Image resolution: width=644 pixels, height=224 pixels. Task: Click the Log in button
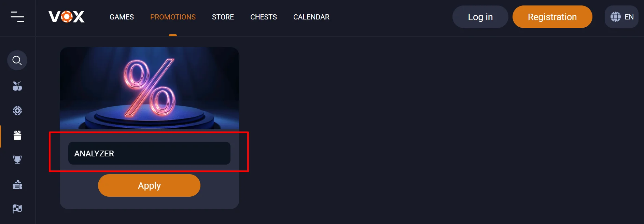(x=480, y=17)
